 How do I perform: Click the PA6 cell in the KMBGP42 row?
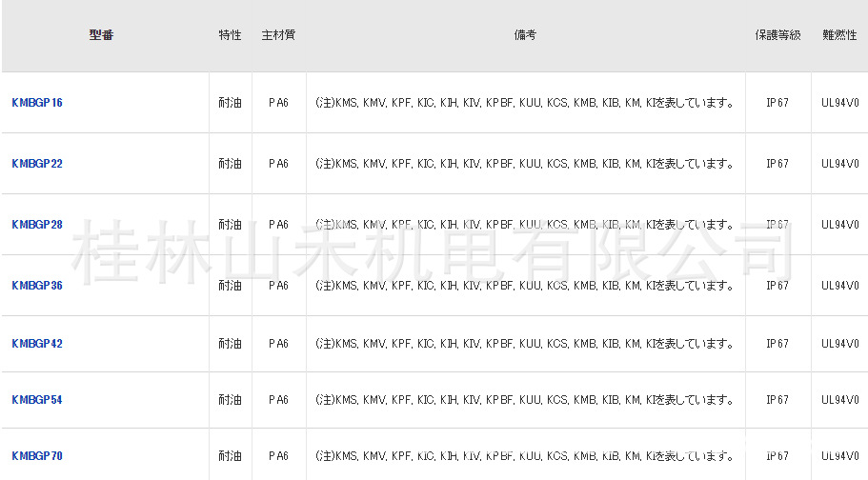[278, 344]
